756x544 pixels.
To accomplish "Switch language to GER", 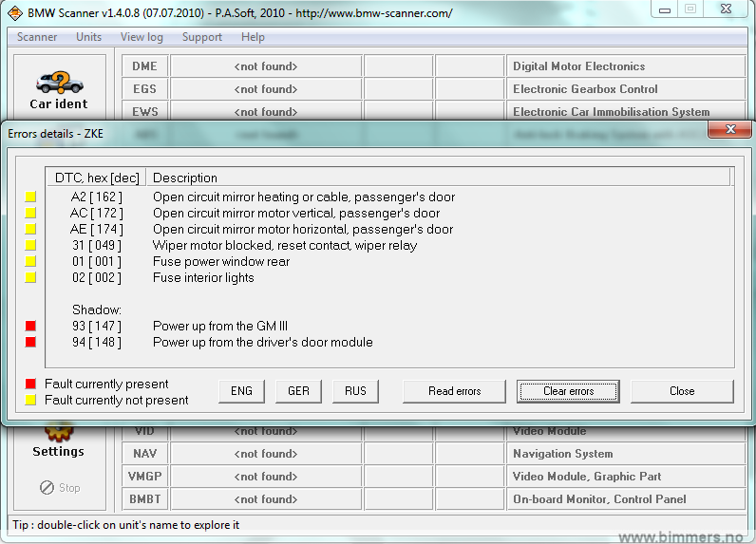I will (298, 391).
